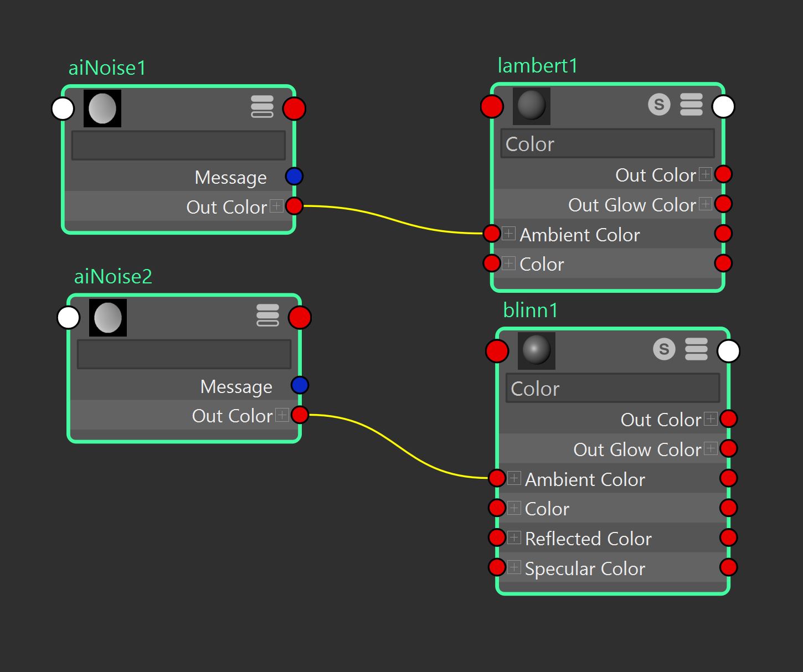This screenshot has width=803, height=672.
Task: Toggle lambert1 node view mode icon
Action: [691, 105]
